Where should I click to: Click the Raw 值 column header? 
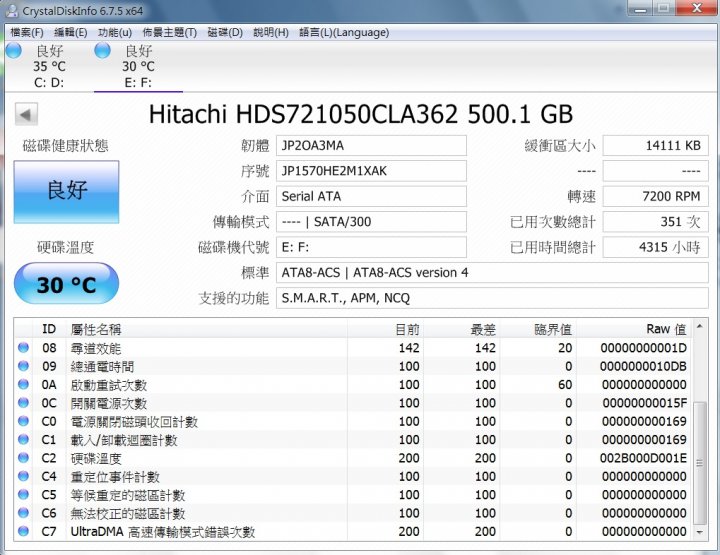click(x=635, y=329)
